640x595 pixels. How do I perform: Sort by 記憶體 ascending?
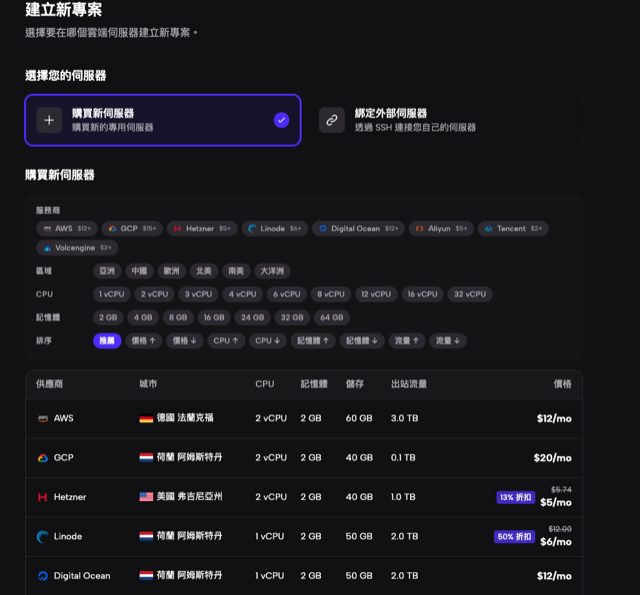(x=313, y=341)
